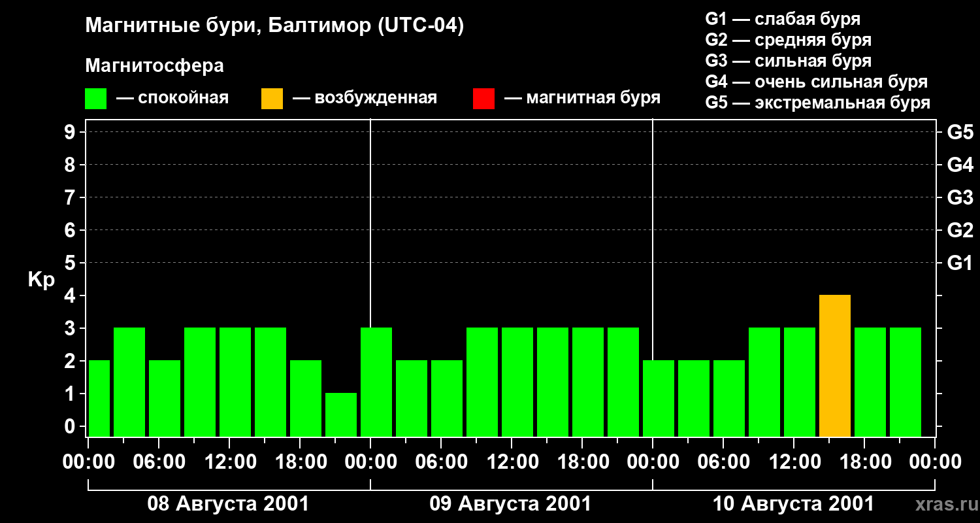Viewport: 980px width, 523px height.
Task: Click 'G1 — слабая буря' legend line
Action: tap(783, 19)
